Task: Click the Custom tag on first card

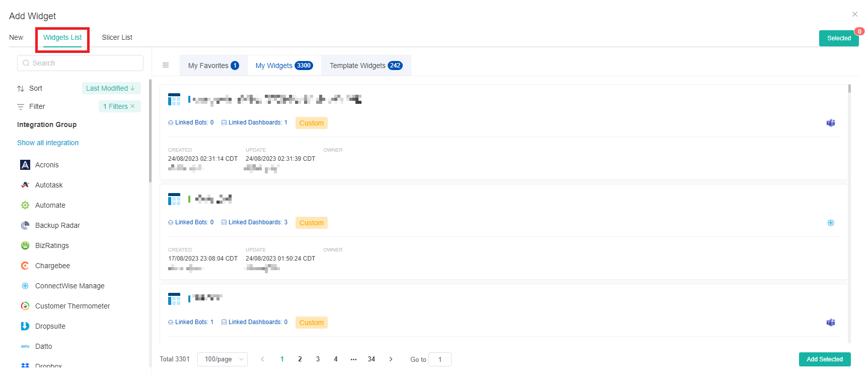Action: pyautogui.click(x=312, y=123)
